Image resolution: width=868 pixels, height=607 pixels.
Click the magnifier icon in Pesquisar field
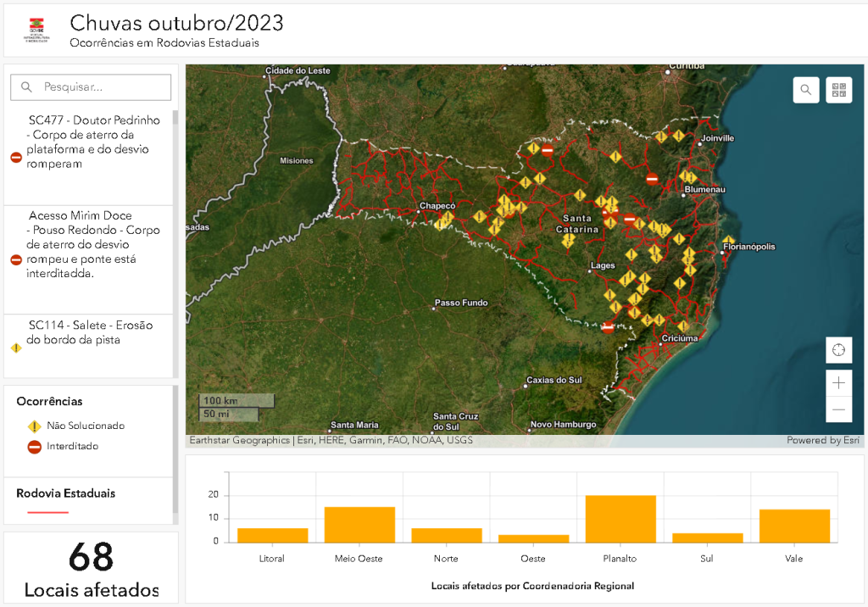click(x=26, y=87)
